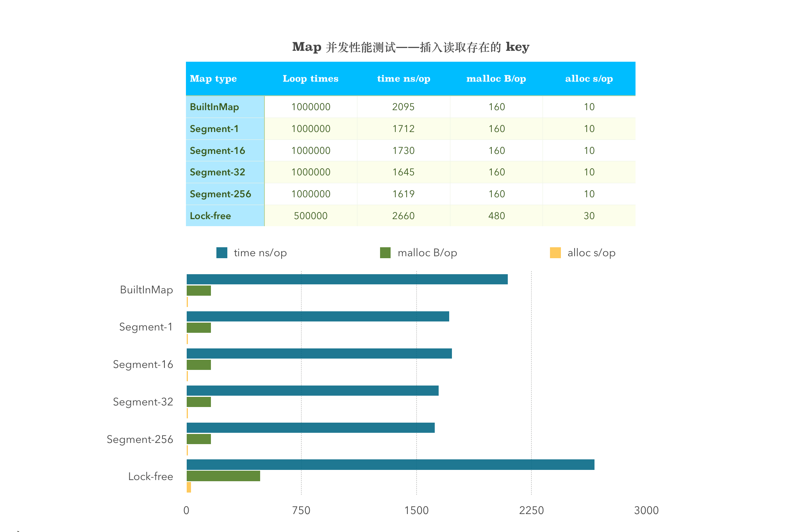The width and height of the screenshot is (798, 532).
Task: Click the Loop times cell '500000'
Action: point(311,216)
